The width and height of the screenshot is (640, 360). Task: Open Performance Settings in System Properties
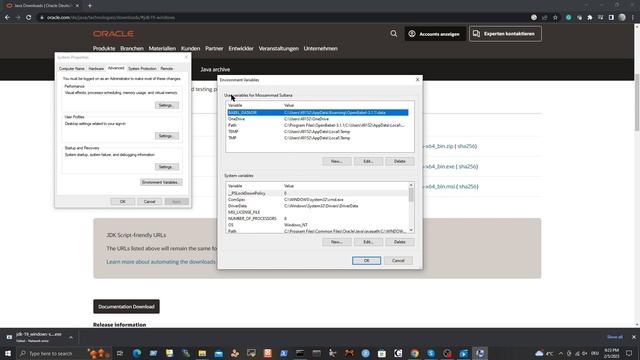167,105
